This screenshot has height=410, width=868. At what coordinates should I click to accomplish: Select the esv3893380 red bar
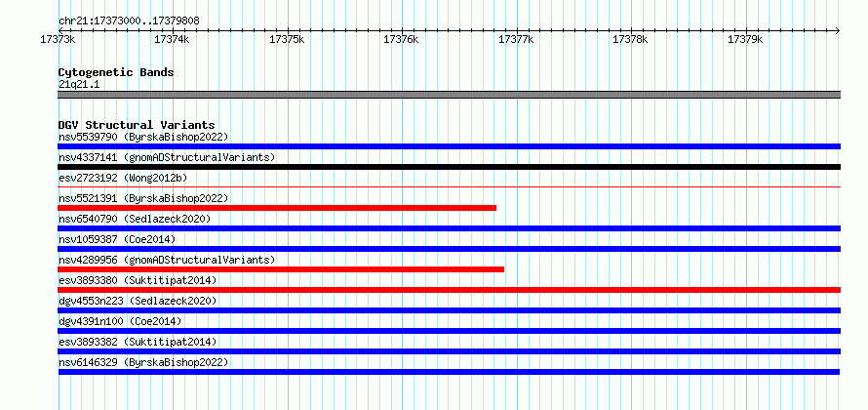tap(449, 290)
